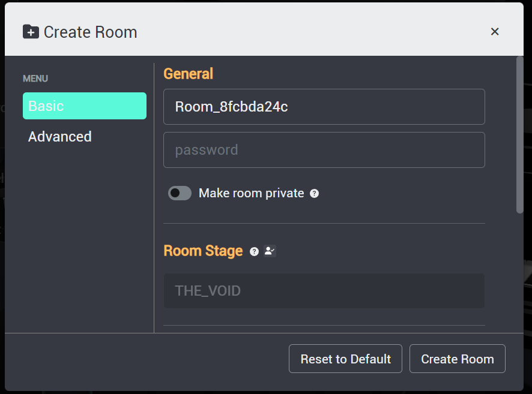Click the Reset to Default button
Screen dimensions: 532x394
[x=345, y=359]
